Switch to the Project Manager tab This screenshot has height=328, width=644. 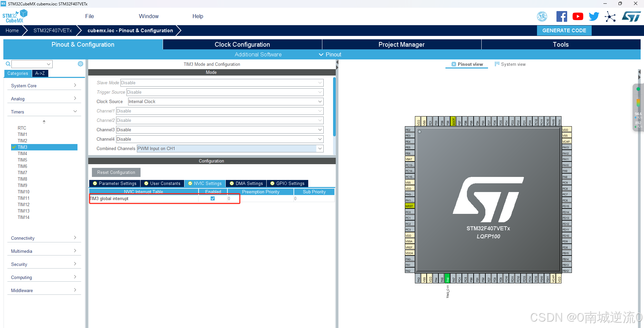(x=401, y=44)
